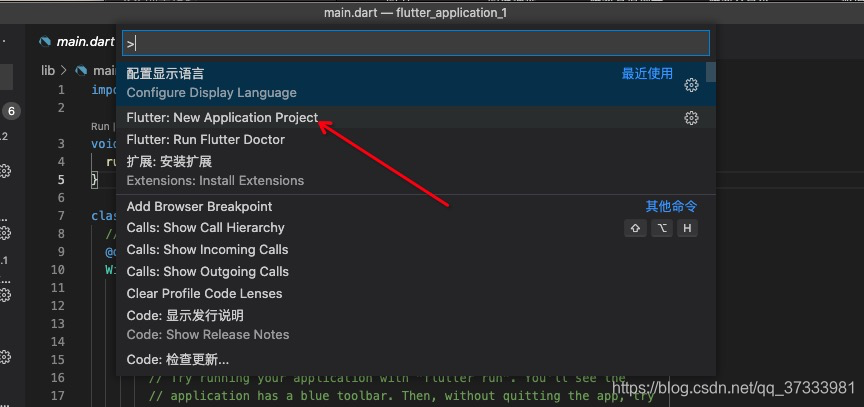
Task: Choose Flutter: Run Flutter Doctor
Action: tap(415, 139)
